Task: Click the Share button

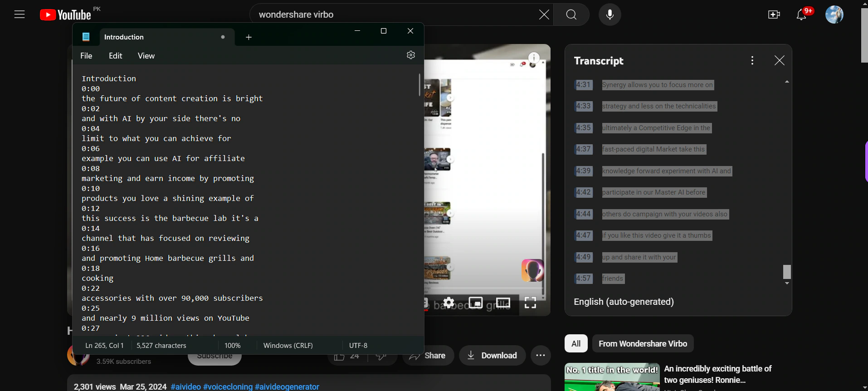Action: pos(428,356)
